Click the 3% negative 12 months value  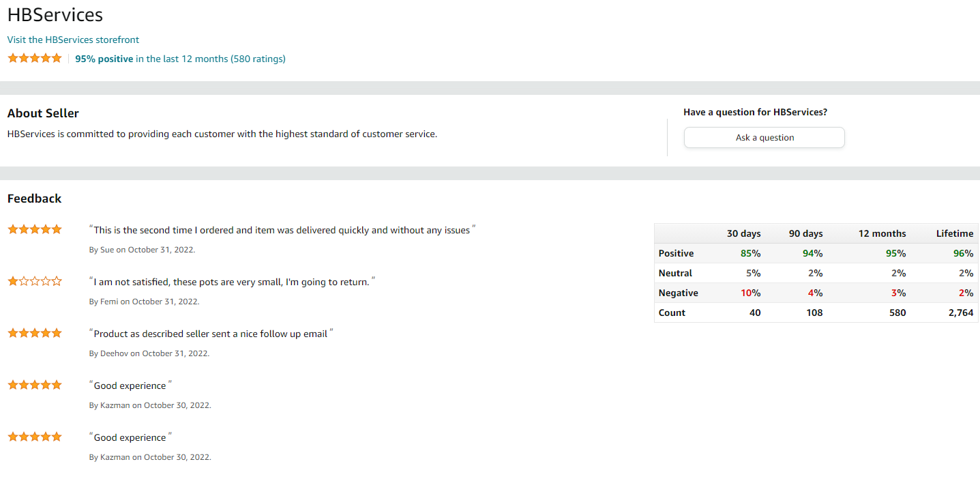pos(898,293)
